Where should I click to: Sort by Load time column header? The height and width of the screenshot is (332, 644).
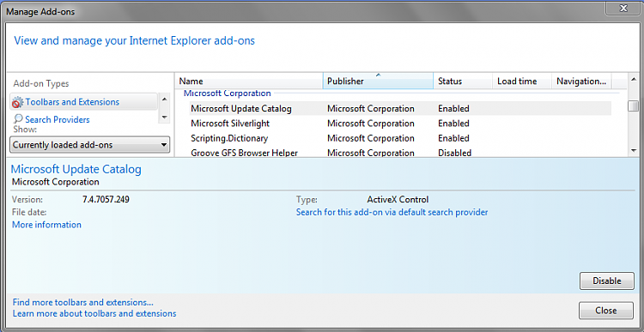522,81
